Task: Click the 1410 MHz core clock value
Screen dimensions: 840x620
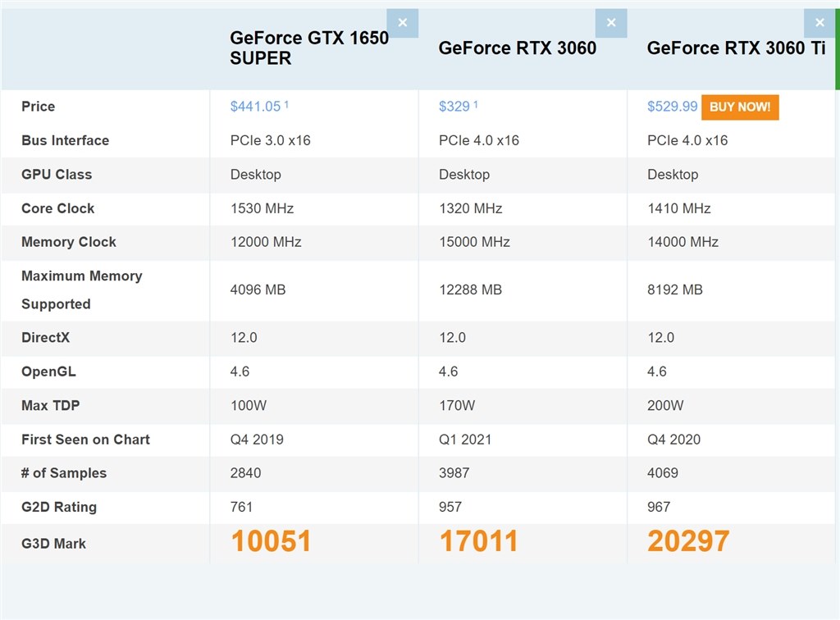Action: click(x=678, y=208)
